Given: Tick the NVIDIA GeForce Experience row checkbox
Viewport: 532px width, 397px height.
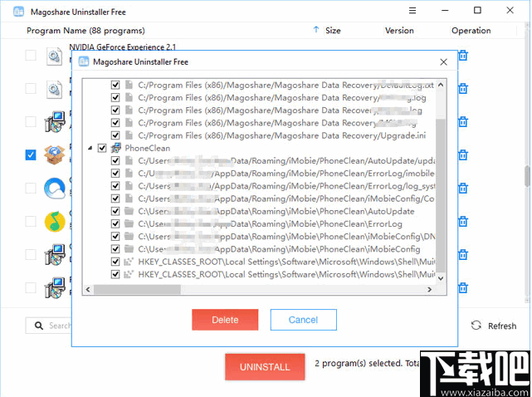Looking at the screenshot, I should [x=31, y=55].
